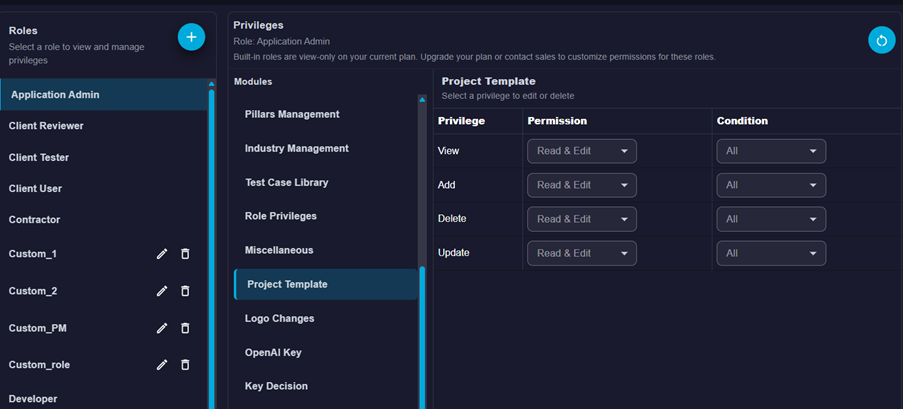The width and height of the screenshot is (903, 409).
Task: Open the Permission dropdown for View
Action: click(x=582, y=151)
